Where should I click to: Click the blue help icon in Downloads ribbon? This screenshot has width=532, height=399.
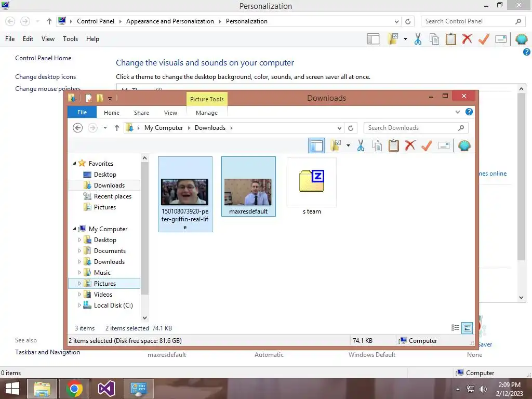pyautogui.click(x=469, y=112)
